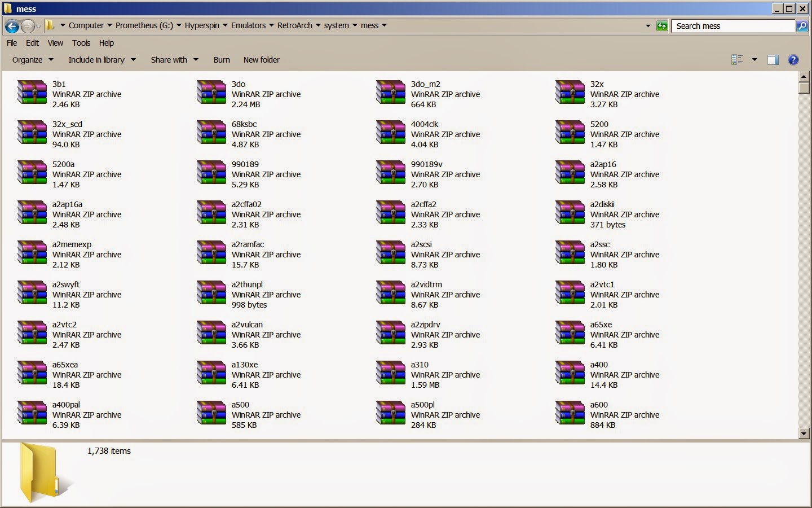Click the Burn button
The image size is (812, 508).
[222, 60]
